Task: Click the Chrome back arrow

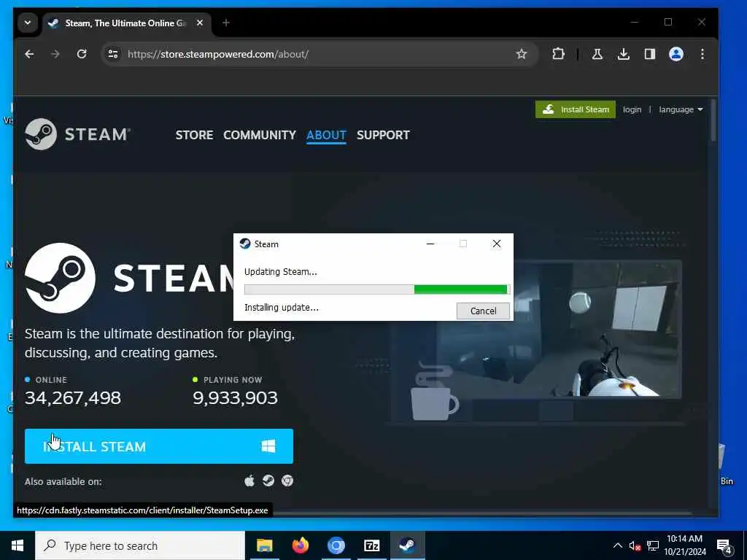Action: (x=29, y=54)
